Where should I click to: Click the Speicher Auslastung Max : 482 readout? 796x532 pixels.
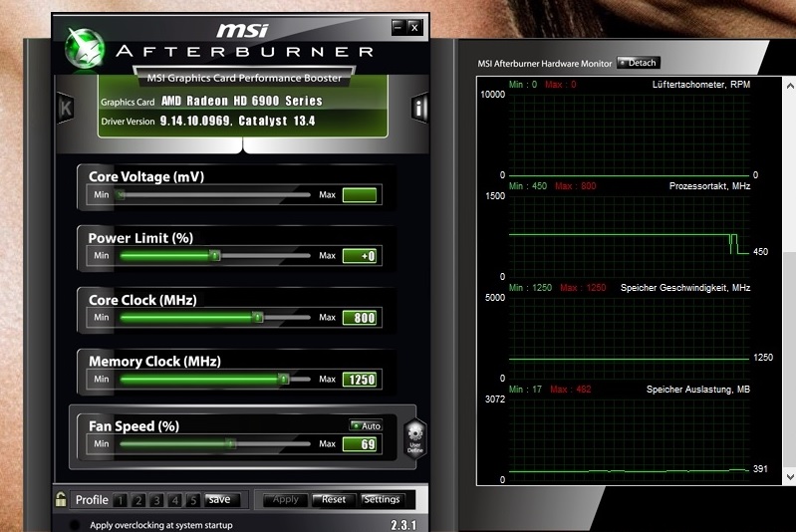click(571, 390)
